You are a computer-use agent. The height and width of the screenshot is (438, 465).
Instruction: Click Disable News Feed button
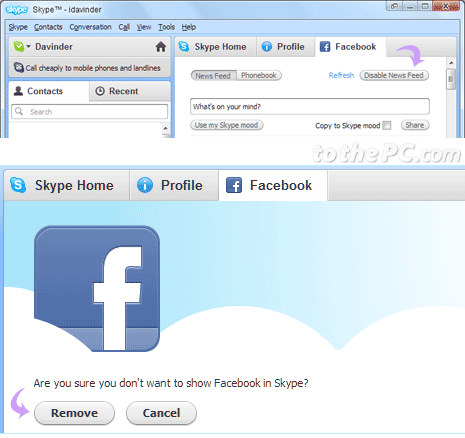coord(394,75)
